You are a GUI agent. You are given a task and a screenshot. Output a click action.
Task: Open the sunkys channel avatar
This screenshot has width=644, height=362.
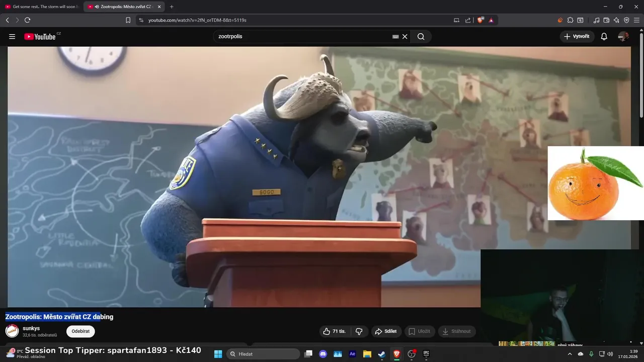pyautogui.click(x=12, y=331)
